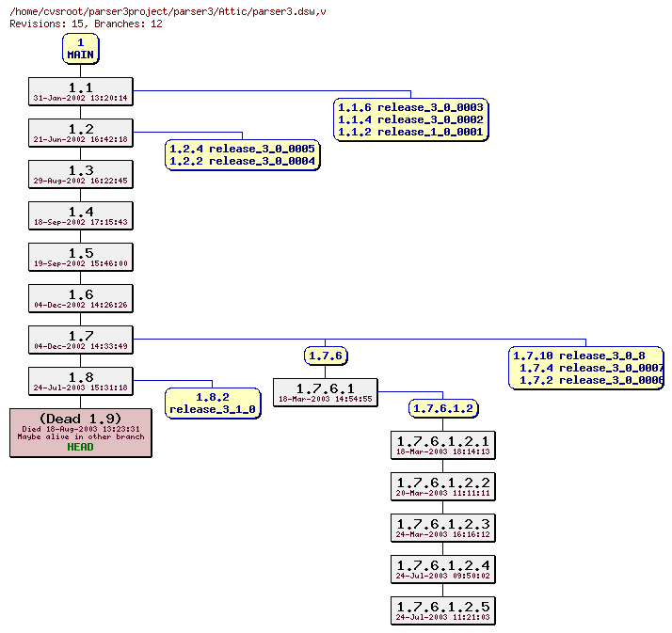Click tag 1.7.10 release_3_0_8
Screen dimensions: 672x633
579,356
